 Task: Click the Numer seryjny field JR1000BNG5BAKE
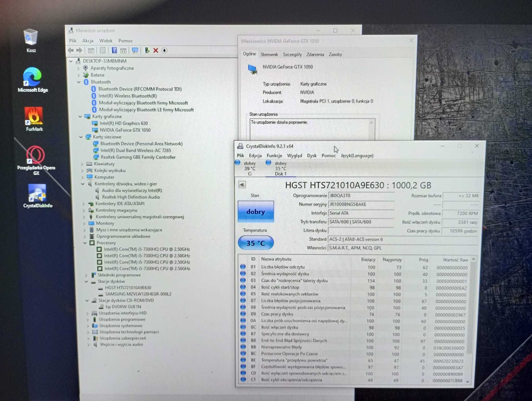pos(361,204)
